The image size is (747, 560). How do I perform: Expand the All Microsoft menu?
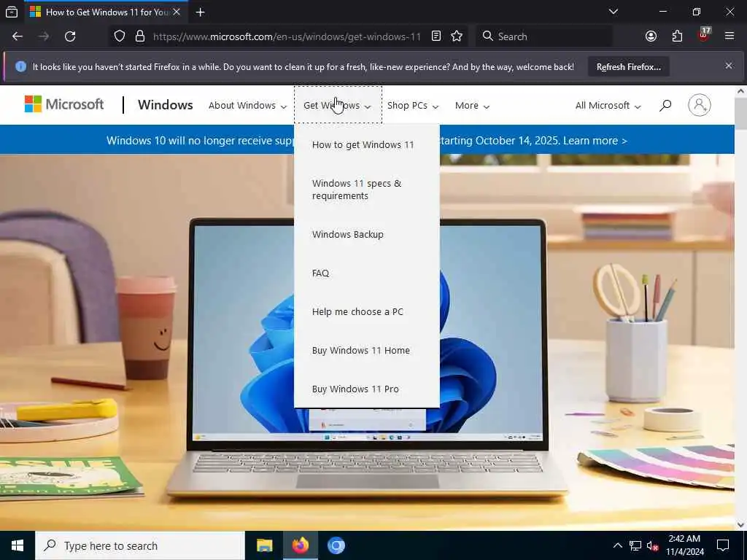608,105
